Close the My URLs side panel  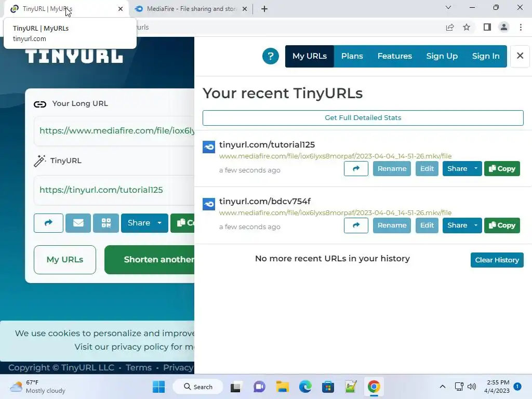coord(520,56)
